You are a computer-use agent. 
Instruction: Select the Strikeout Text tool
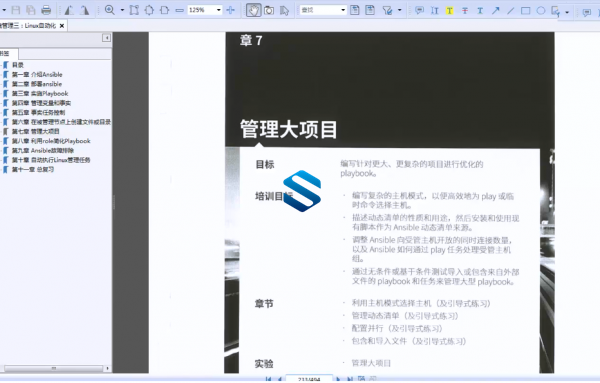(x=465, y=10)
